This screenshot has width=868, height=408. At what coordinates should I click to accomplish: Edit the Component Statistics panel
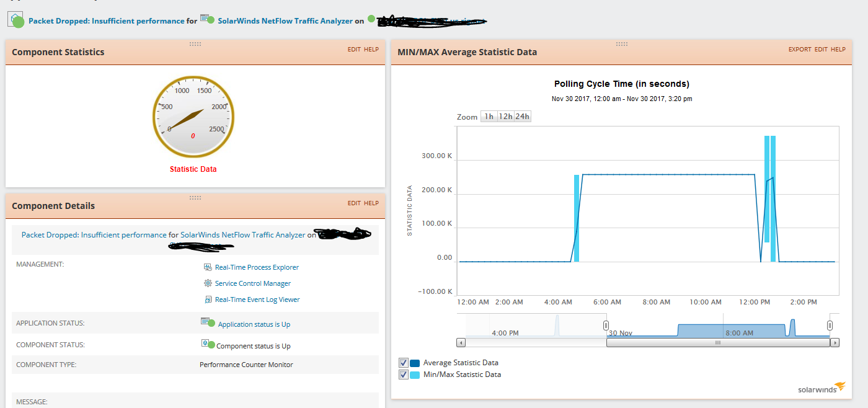pyautogui.click(x=354, y=50)
